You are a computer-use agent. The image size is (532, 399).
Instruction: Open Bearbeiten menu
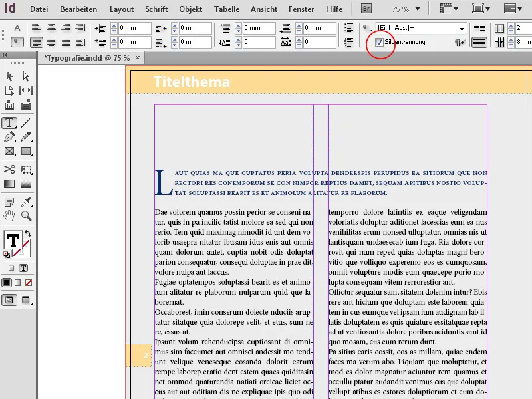pos(78,9)
